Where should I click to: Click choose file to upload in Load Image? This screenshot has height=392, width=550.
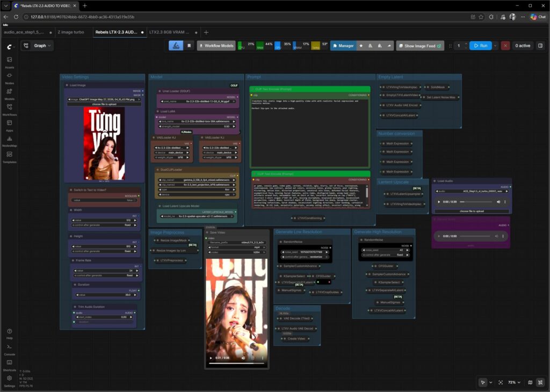click(x=104, y=104)
